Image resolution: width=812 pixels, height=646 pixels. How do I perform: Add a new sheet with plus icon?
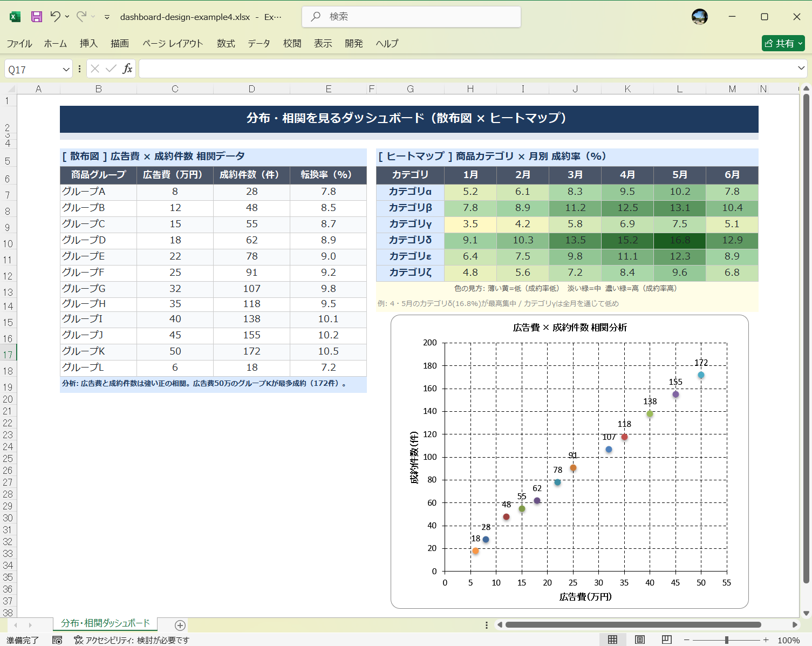click(180, 625)
